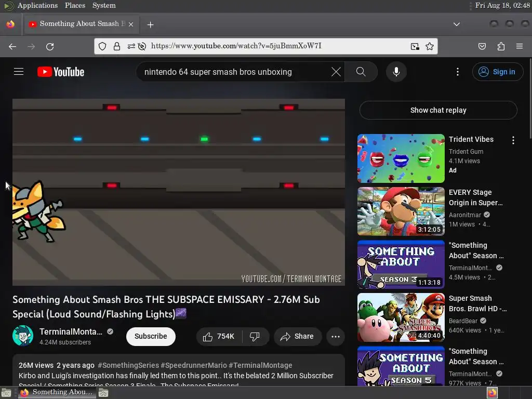The height and width of the screenshot is (399, 532).
Task: Show site security padlock info
Action: click(117, 46)
